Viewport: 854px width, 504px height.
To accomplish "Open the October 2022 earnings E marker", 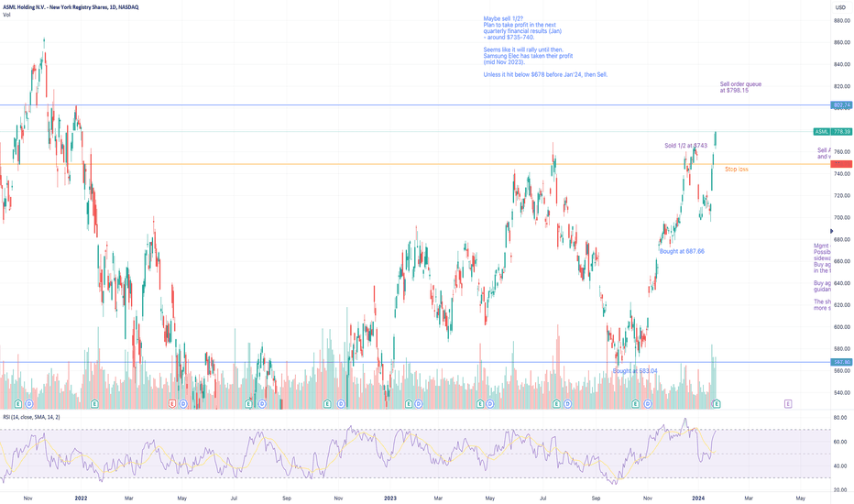I will pos(327,404).
